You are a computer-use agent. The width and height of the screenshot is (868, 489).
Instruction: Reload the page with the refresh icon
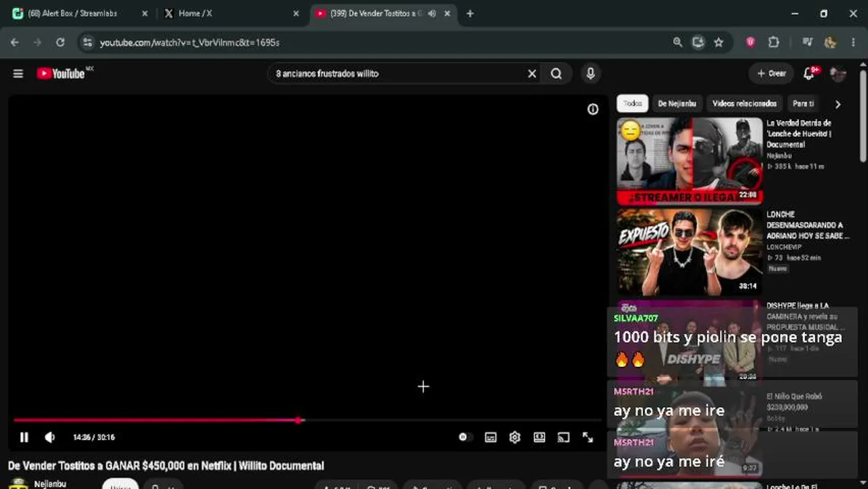click(60, 42)
